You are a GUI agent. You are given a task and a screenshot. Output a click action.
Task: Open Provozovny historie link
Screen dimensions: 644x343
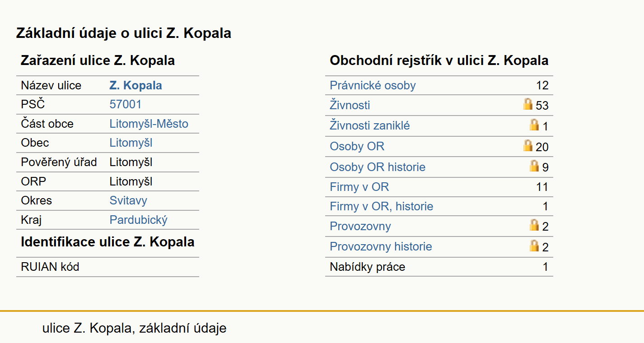pyautogui.click(x=381, y=246)
